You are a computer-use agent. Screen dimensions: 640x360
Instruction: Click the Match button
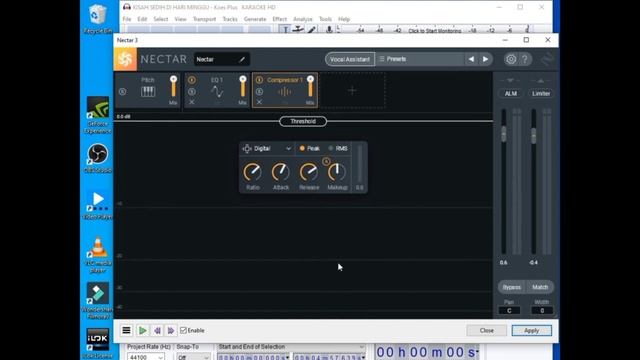point(540,287)
